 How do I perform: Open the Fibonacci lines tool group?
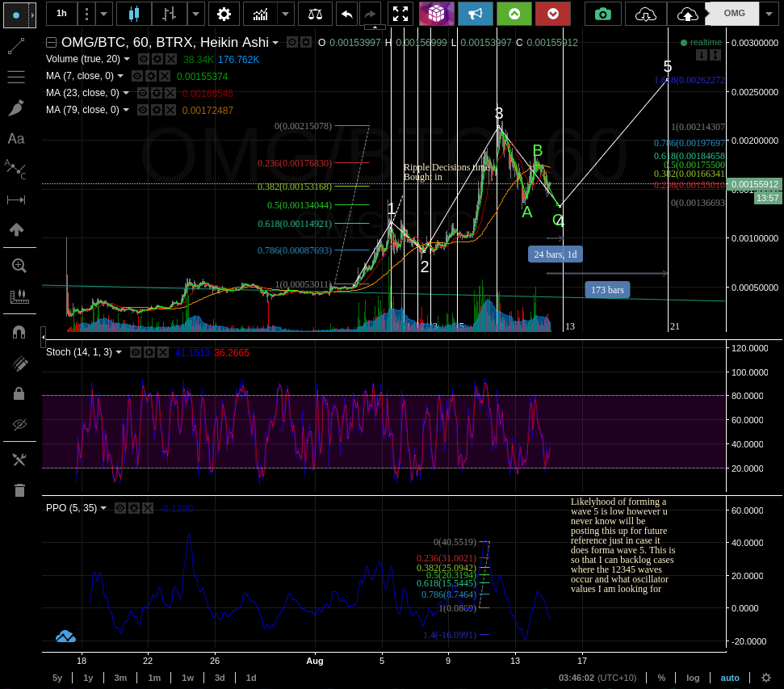click(16, 77)
